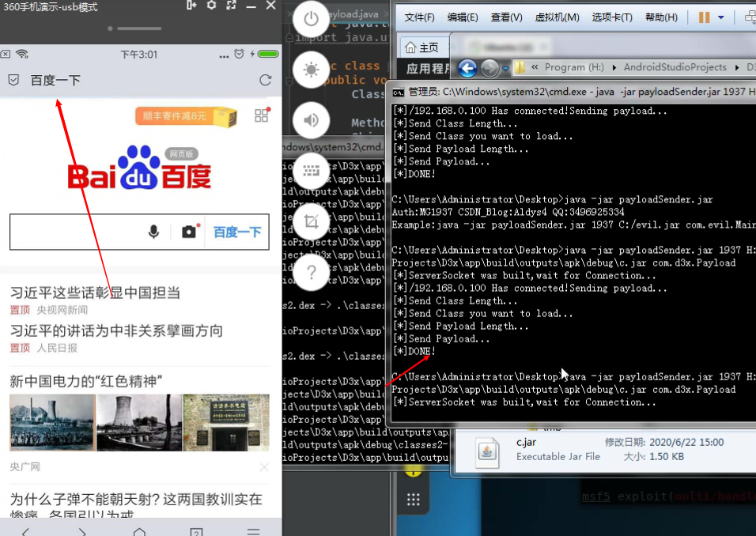Tap the microphone voice search icon
The width and height of the screenshot is (756, 536).
tap(153, 232)
